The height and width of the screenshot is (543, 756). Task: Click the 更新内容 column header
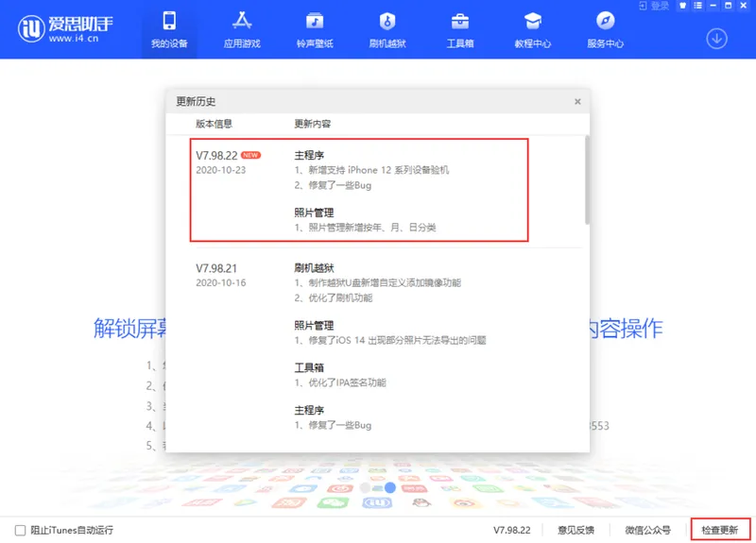click(x=313, y=124)
